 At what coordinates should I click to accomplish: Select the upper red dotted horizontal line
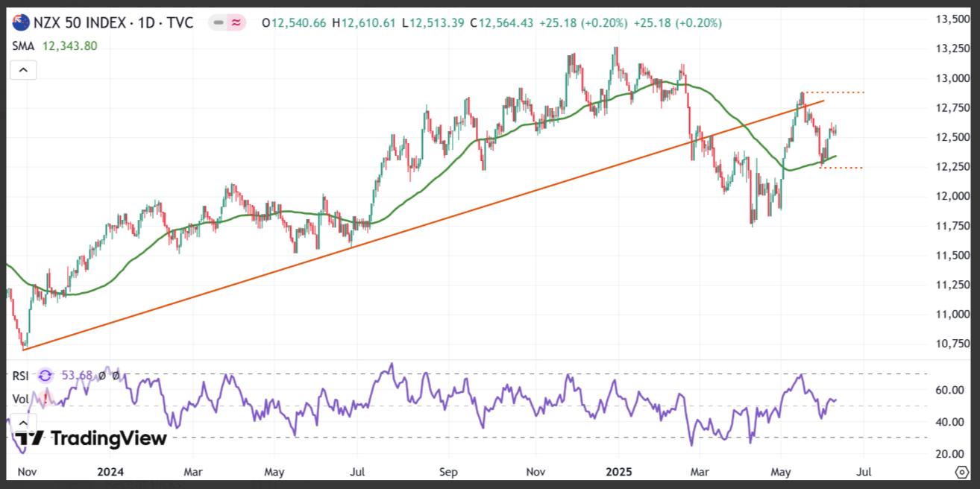click(834, 92)
